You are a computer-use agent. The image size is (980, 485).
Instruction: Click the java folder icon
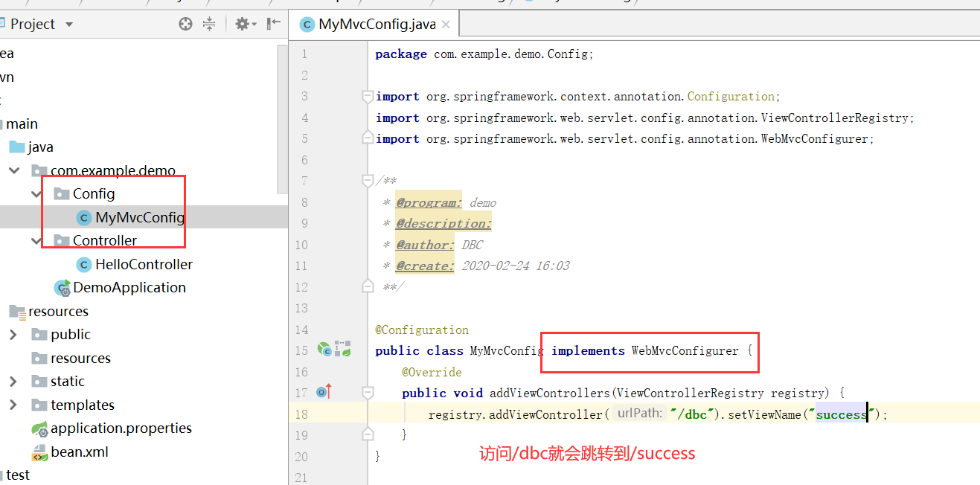point(16,147)
